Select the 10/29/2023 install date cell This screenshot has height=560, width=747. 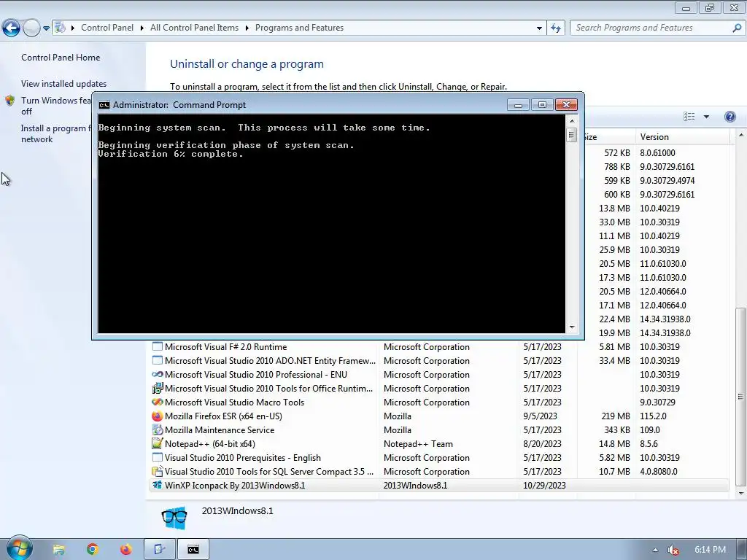(544, 486)
